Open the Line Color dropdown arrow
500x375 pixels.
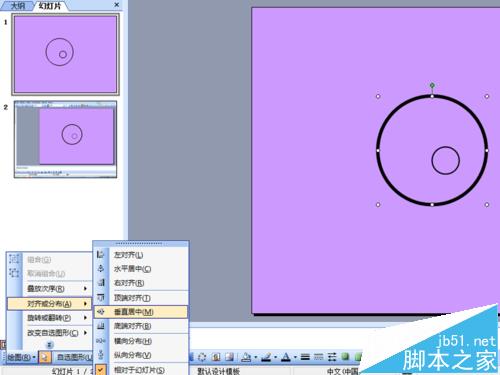(275, 358)
